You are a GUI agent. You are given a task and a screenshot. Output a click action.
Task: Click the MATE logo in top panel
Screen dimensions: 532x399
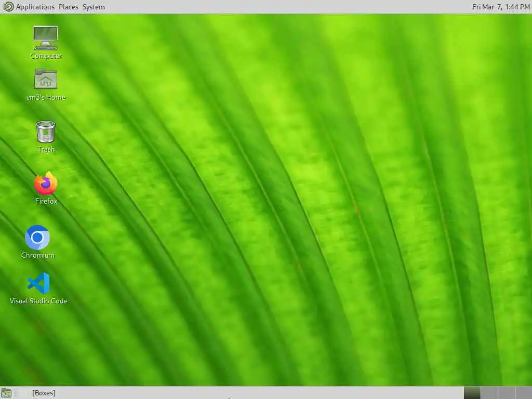(8, 6)
